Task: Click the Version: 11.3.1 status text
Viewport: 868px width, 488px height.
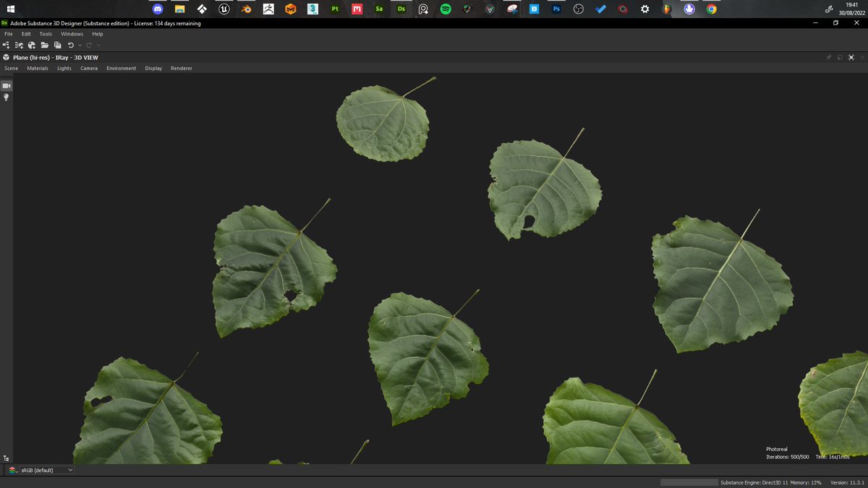Action: pos(848,482)
